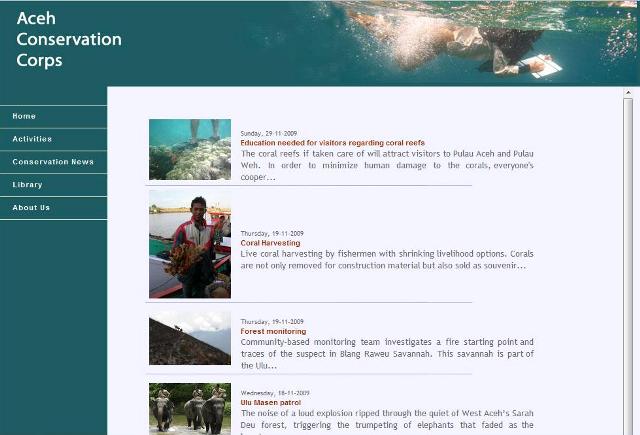Click the fisherman holding coral photo
The width and height of the screenshot is (640, 435).
pos(190,244)
